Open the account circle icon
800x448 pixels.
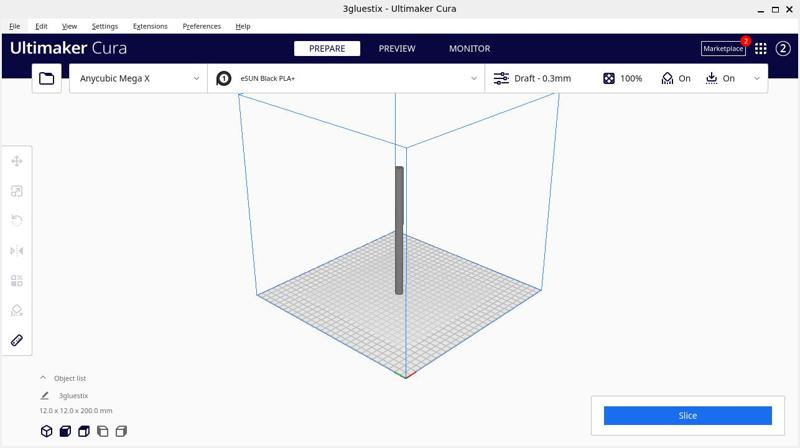click(783, 48)
